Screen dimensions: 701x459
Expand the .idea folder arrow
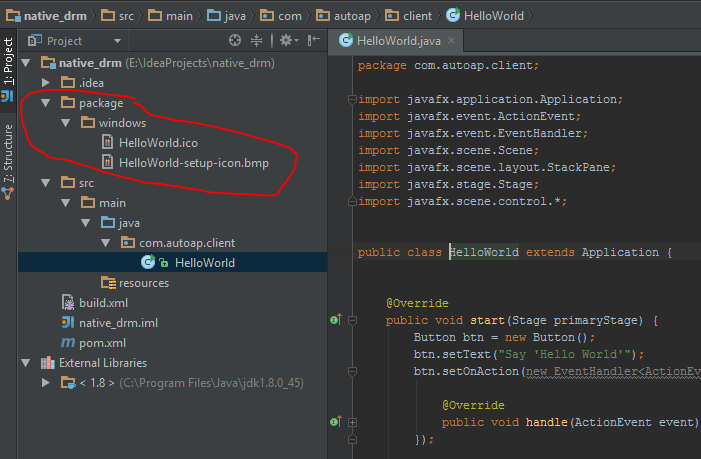[x=46, y=83]
